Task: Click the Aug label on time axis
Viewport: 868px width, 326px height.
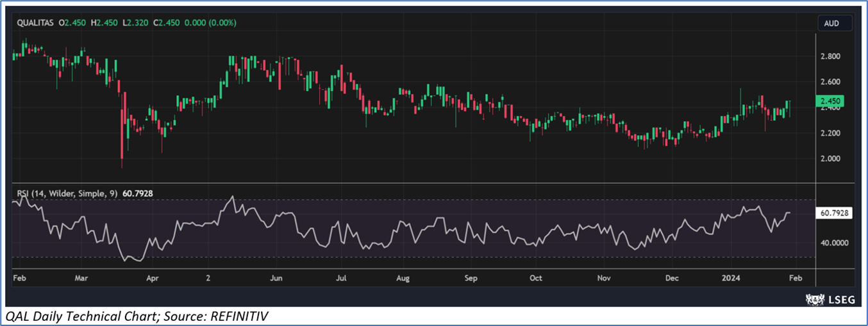Action: [403, 279]
